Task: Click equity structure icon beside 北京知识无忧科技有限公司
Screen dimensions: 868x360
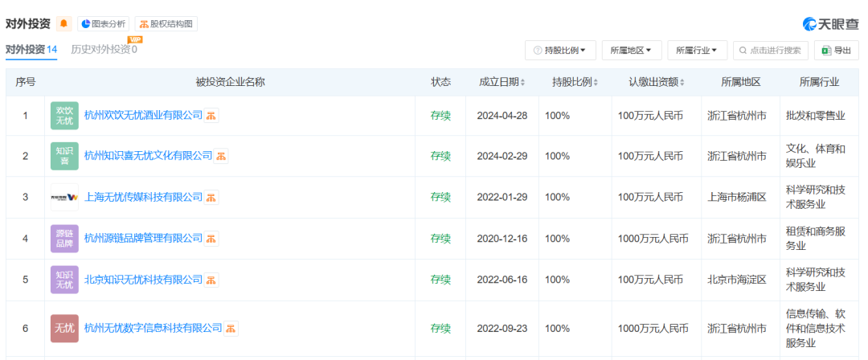Action: point(211,280)
